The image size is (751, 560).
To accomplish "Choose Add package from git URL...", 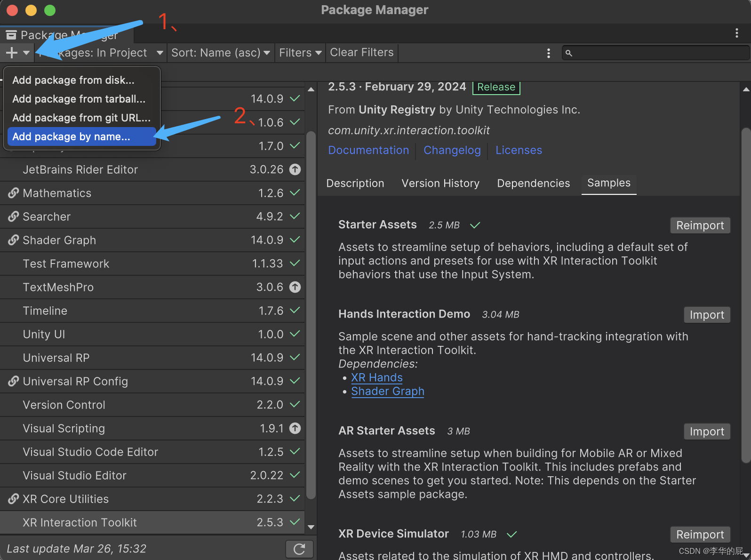I will coord(81,118).
